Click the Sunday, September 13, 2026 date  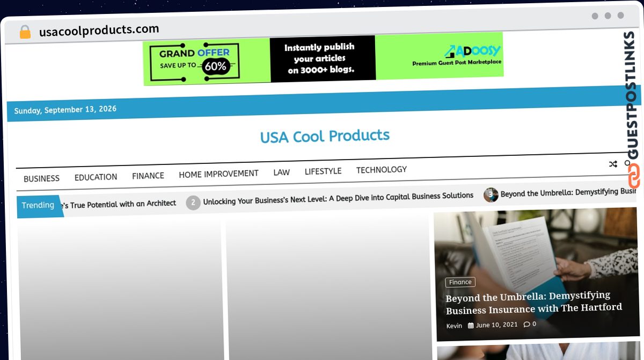pos(65,110)
